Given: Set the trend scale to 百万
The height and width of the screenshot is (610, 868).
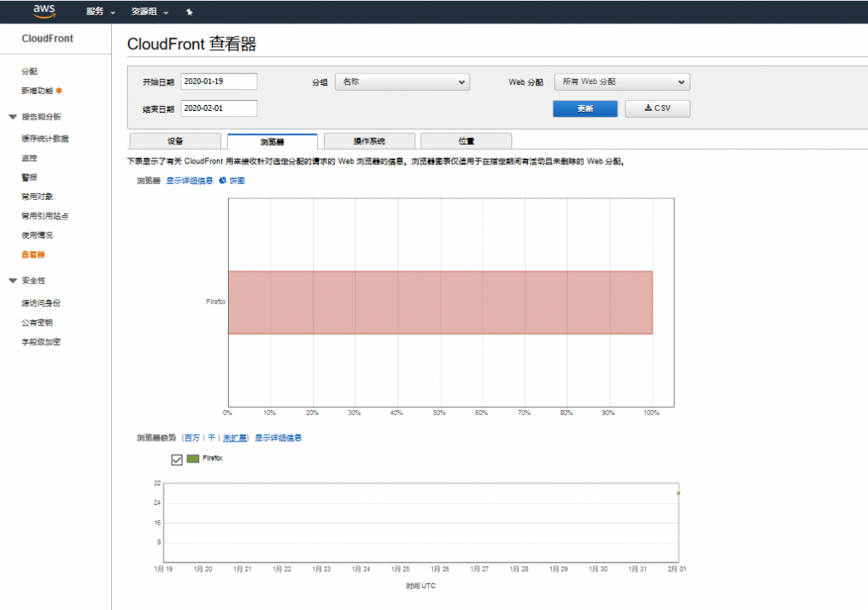Looking at the screenshot, I should coord(192,438).
